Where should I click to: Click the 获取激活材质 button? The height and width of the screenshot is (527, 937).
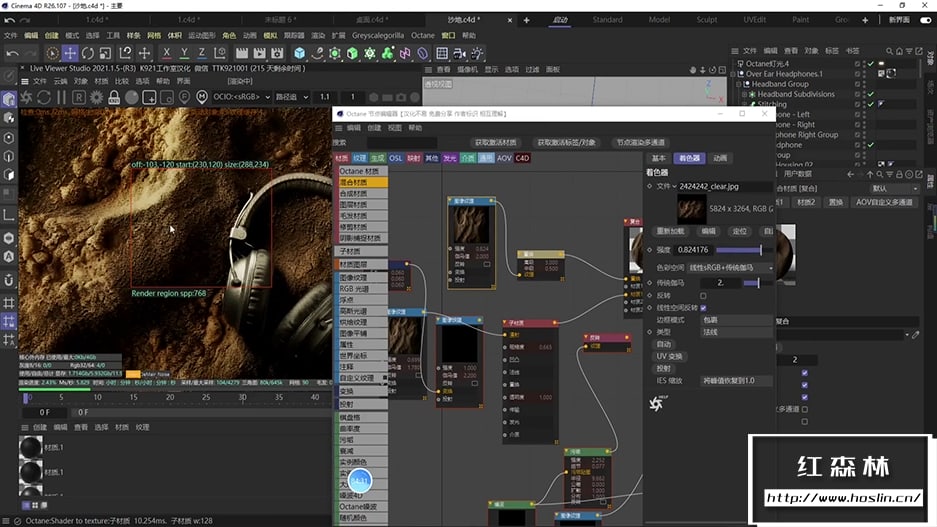tap(495, 143)
